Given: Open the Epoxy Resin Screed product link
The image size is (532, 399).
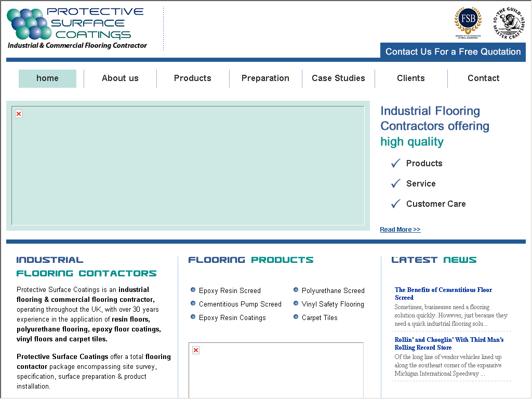Looking at the screenshot, I should (x=230, y=291).
